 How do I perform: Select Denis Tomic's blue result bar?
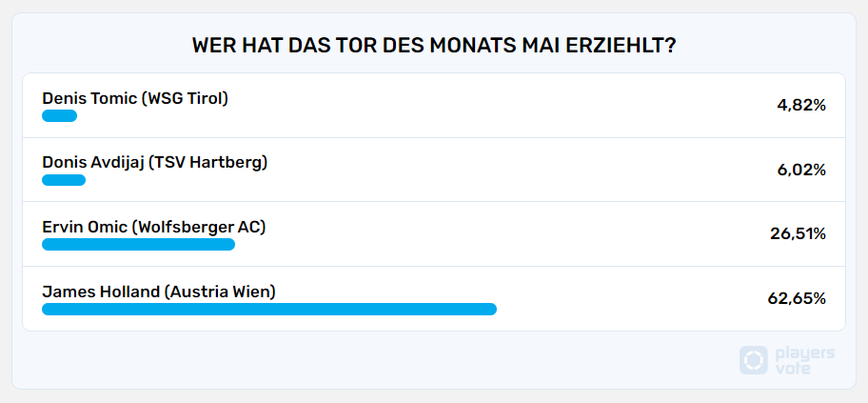coord(59,116)
